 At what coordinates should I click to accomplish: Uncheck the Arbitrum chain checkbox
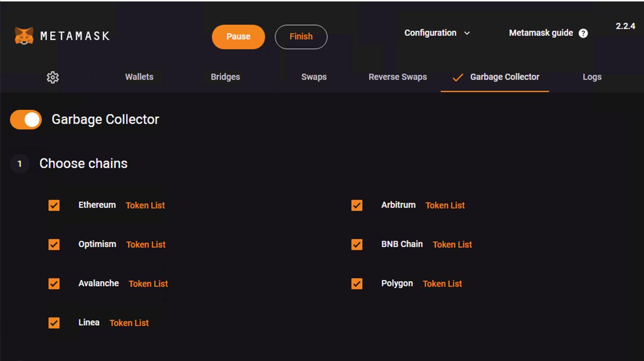357,205
